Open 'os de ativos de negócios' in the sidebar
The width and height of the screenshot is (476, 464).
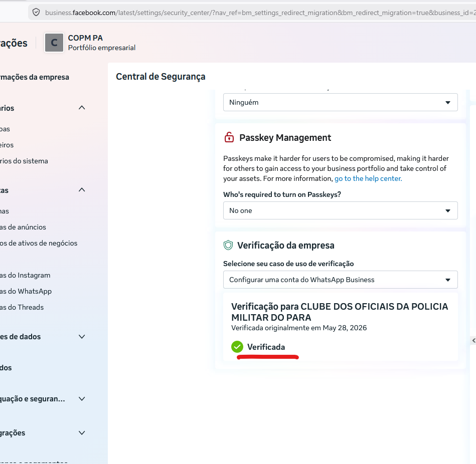[39, 243]
